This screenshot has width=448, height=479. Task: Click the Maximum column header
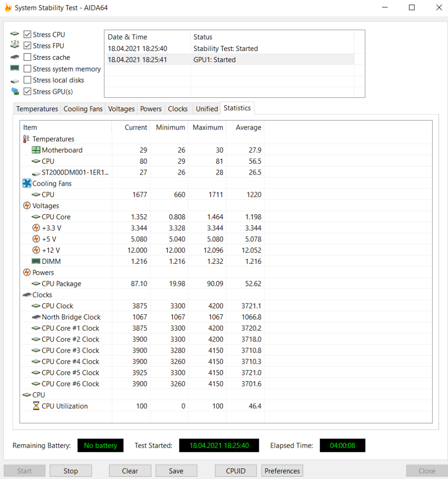(207, 127)
